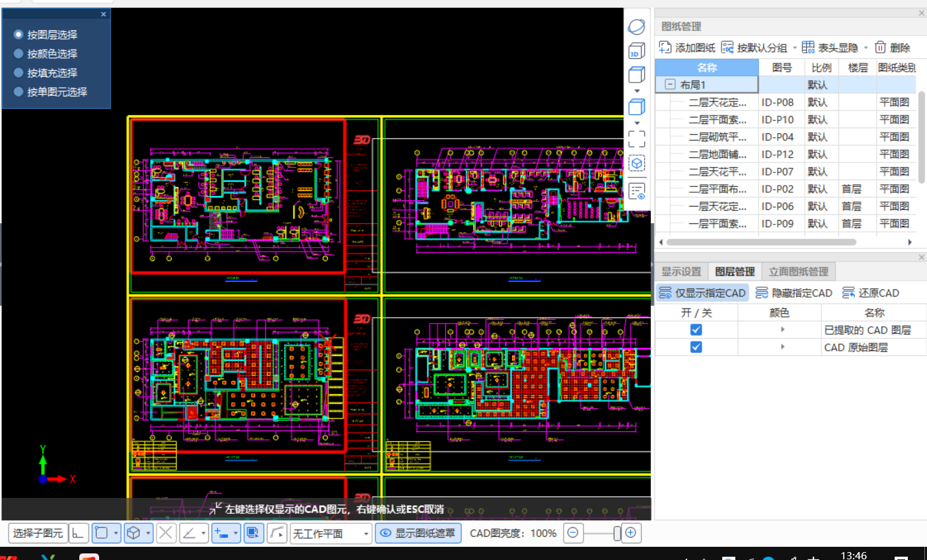The image size is (927, 560).
Task: Open the rounded rectangle selection dropdown arrow
Action: tap(116, 533)
